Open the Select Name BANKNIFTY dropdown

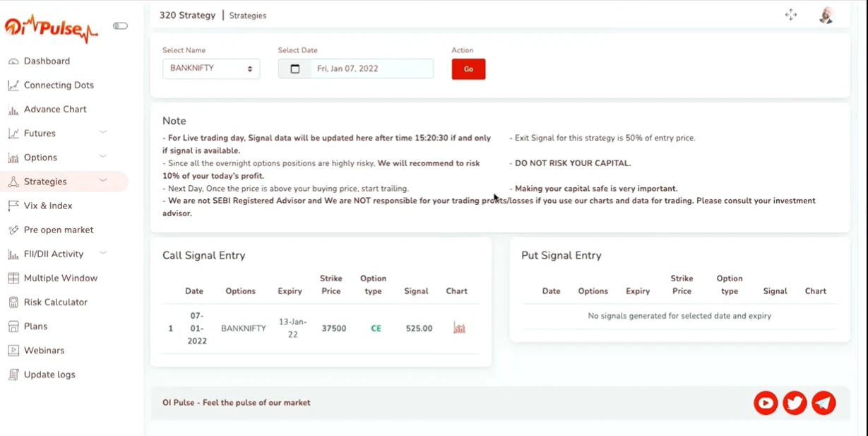click(211, 69)
